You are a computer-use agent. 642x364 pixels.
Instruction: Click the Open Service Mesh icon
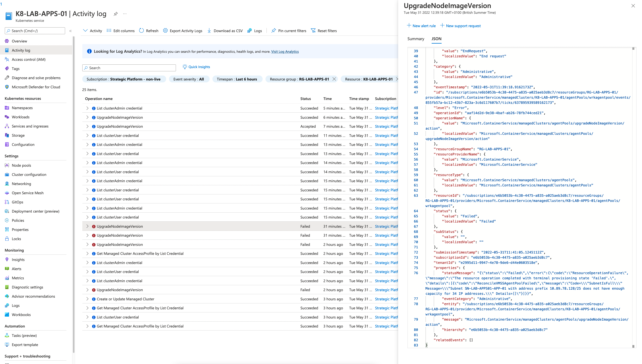[x=7, y=193]
